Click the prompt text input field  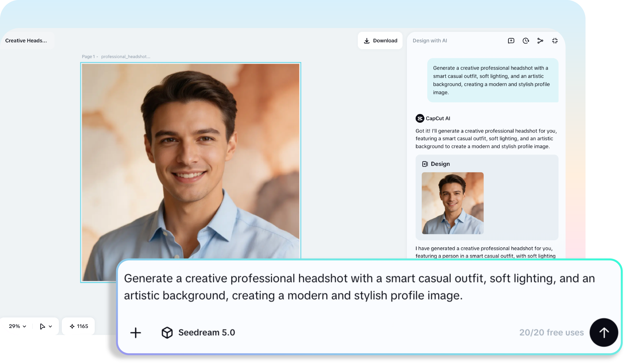tap(348, 287)
